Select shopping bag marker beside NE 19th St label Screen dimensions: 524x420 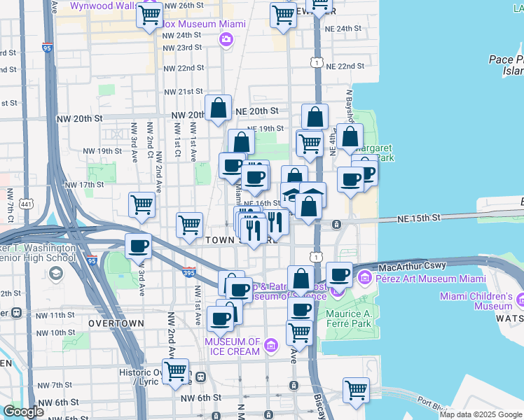pos(241,142)
